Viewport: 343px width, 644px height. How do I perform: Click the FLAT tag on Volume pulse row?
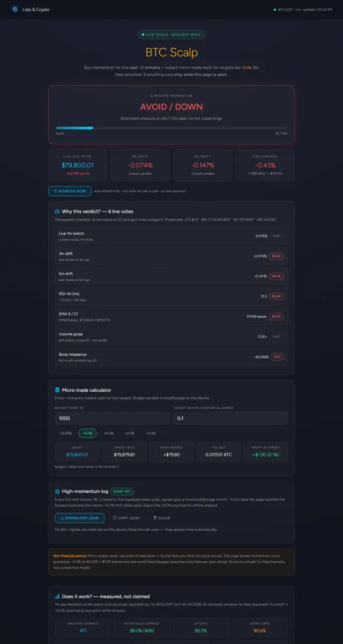point(277,336)
